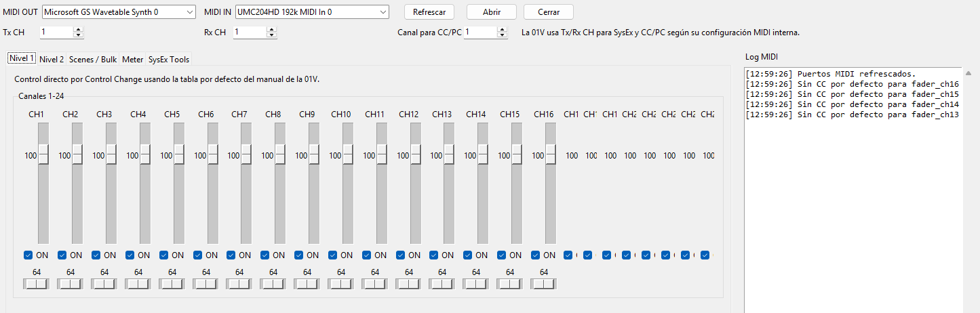Open the MIDI OUT device dropdown
This screenshot has height=313, width=980.
[119, 12]
